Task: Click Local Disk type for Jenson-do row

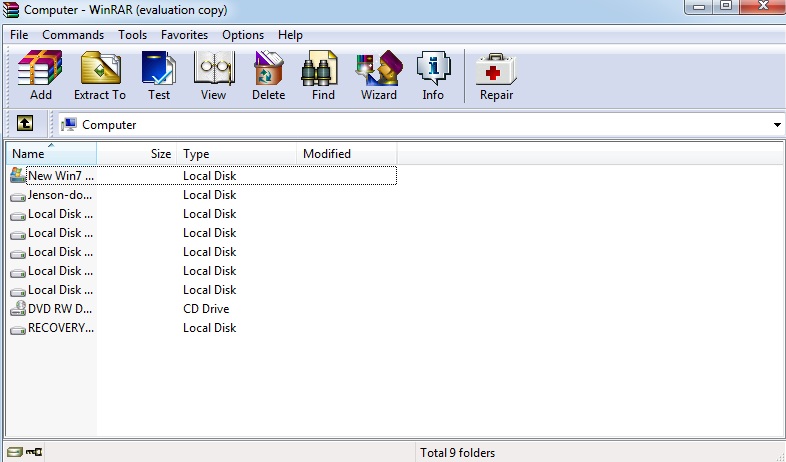Action: pyautogui.click(x=210, y=195)
